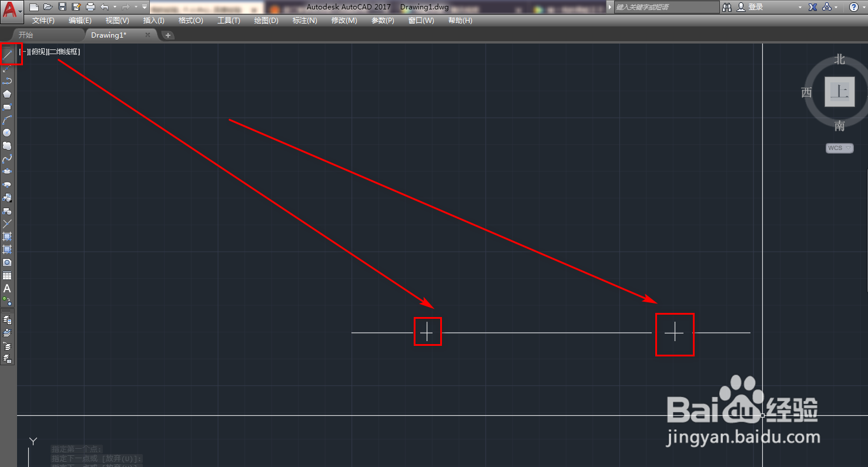Image resolution: width=868 pixels, height=467 pixels.
Task: Click the Add Selected tool
Action: pos(8,301)
